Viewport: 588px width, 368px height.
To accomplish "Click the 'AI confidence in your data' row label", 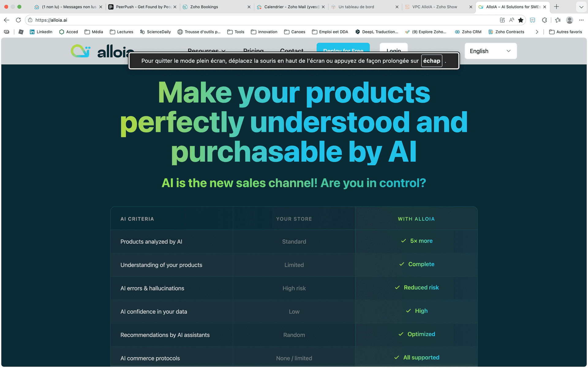I will (154, 312).
